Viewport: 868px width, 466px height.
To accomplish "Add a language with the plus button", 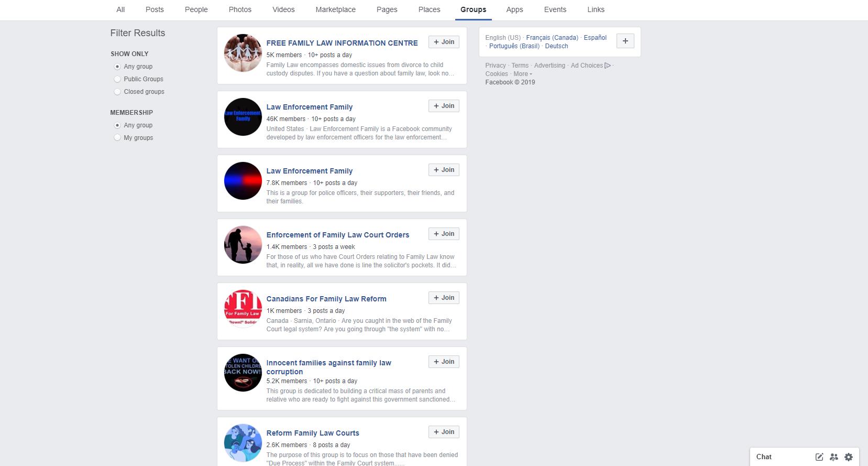I will coord(625,41).
